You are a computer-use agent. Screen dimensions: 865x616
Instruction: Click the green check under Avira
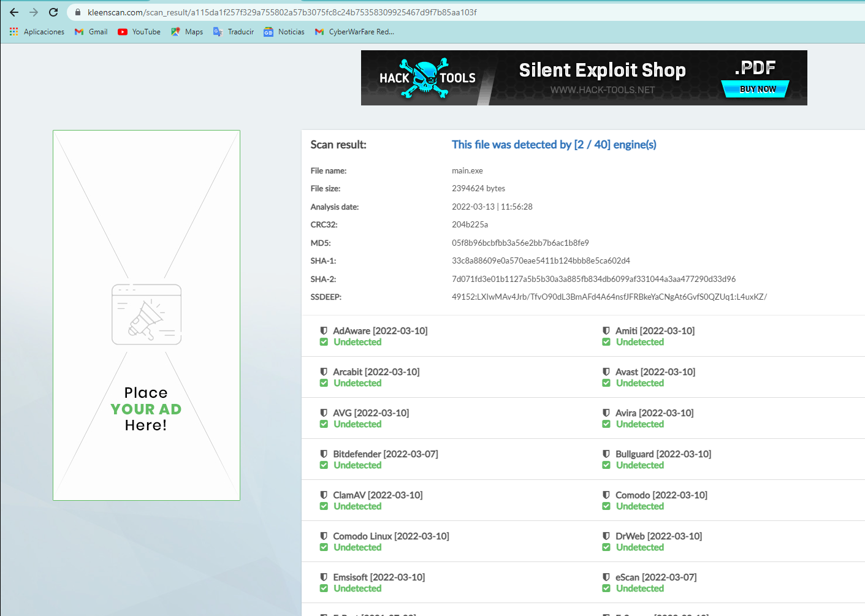tap(606, 424)
